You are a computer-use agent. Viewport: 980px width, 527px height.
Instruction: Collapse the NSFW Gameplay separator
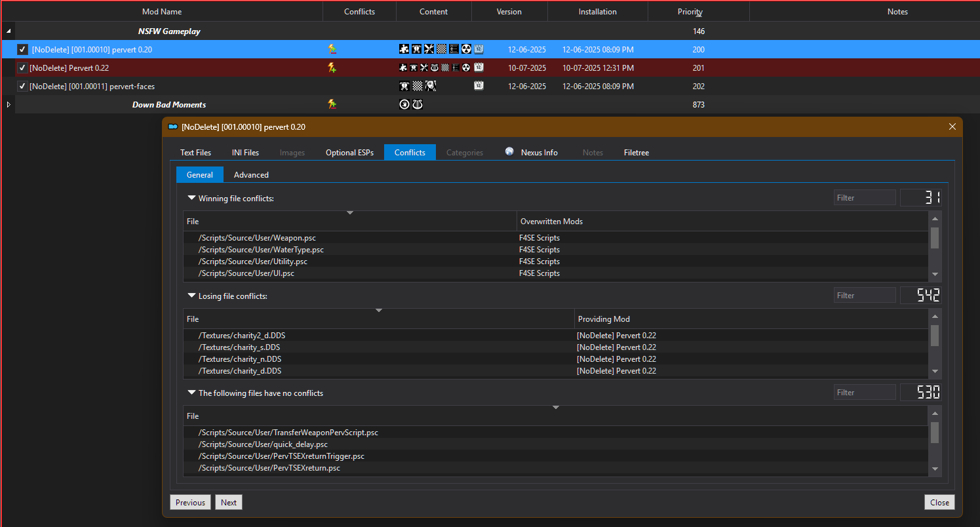9,31
